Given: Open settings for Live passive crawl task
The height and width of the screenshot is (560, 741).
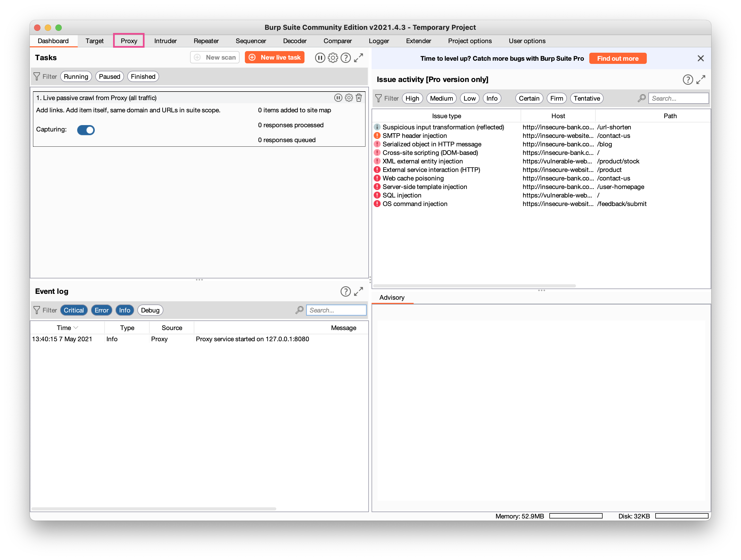Looking at the screenshot, I should (x=349, y=98).
